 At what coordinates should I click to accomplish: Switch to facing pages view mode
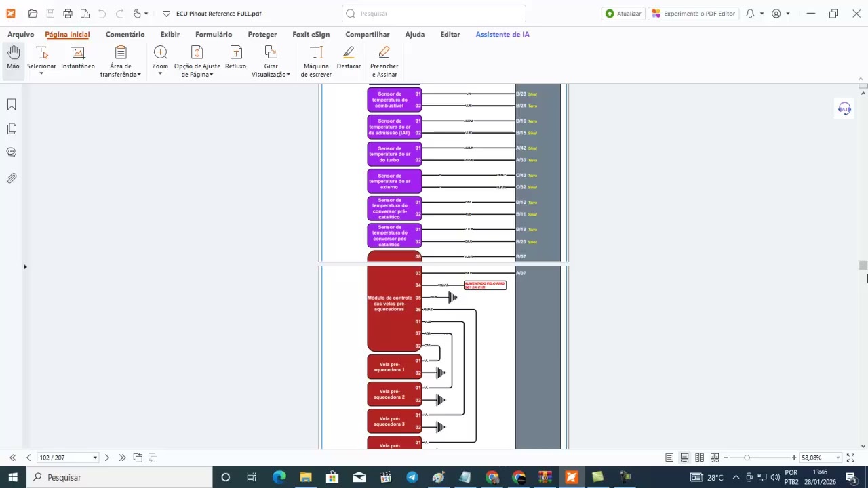699,458
